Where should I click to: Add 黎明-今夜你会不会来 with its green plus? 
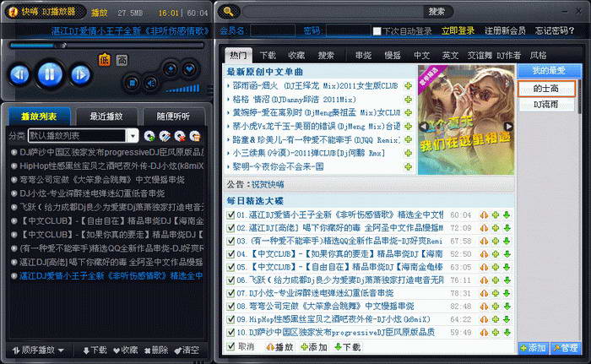408,166
